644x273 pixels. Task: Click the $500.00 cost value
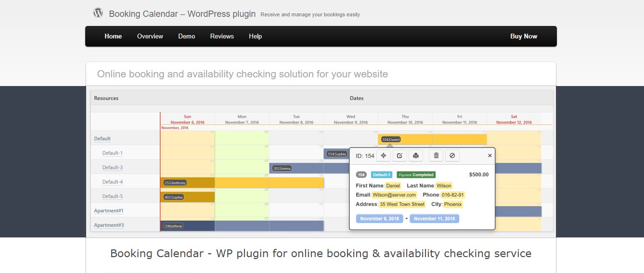[x=479, y=174]
